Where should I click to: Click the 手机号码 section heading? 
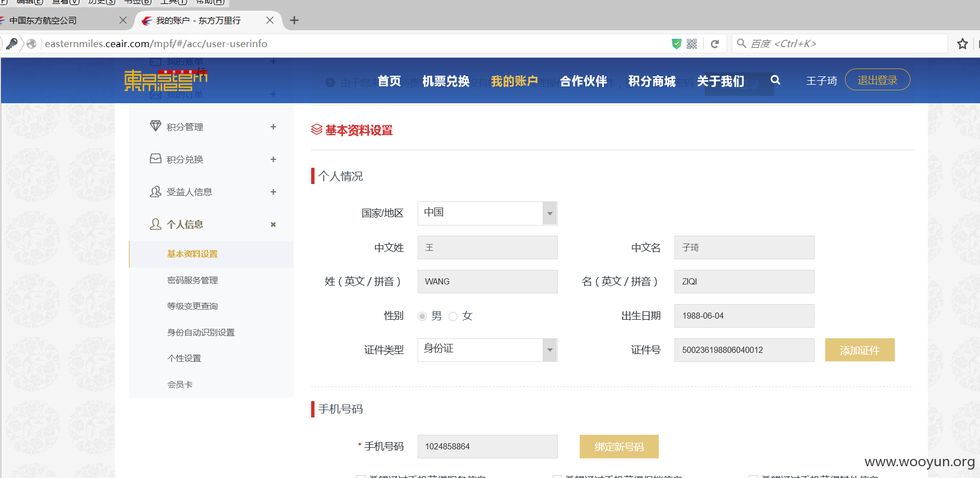click(x=340, y=409)
